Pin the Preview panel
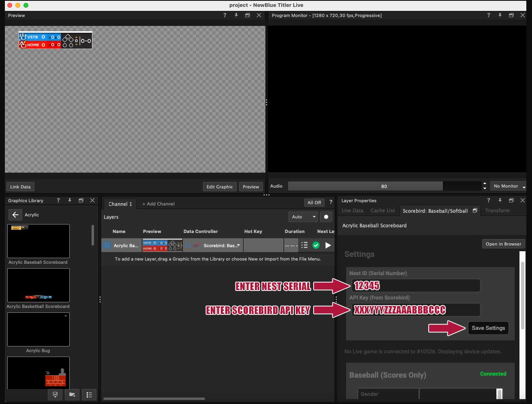The height and width of the screenshot is (404, 532). tap(236, 15)
